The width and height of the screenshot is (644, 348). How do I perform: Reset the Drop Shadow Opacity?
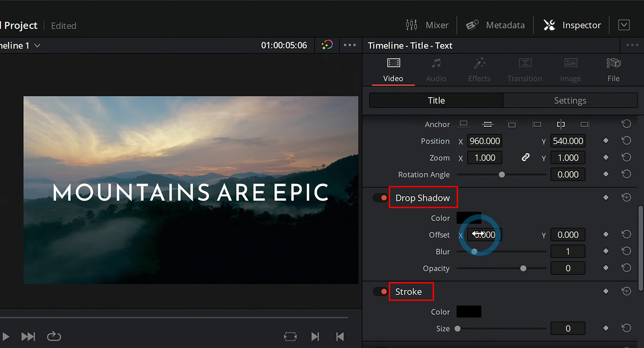pos(626,268)
